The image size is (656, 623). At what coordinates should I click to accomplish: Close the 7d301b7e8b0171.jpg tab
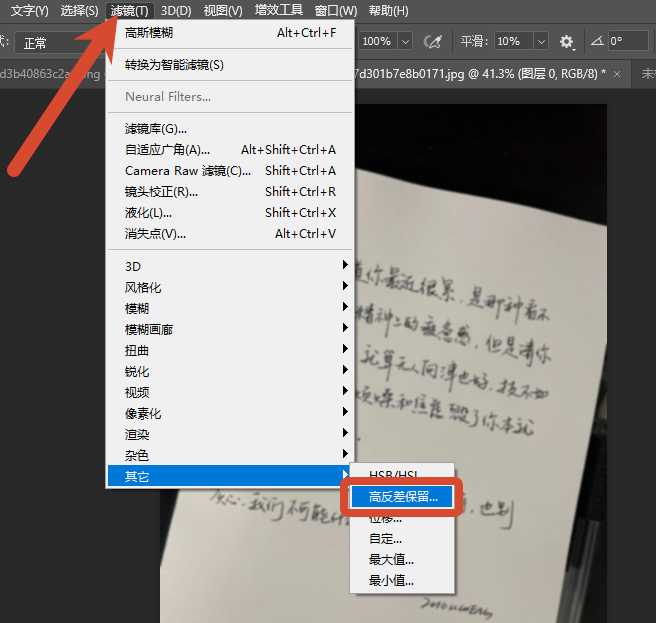617,74
